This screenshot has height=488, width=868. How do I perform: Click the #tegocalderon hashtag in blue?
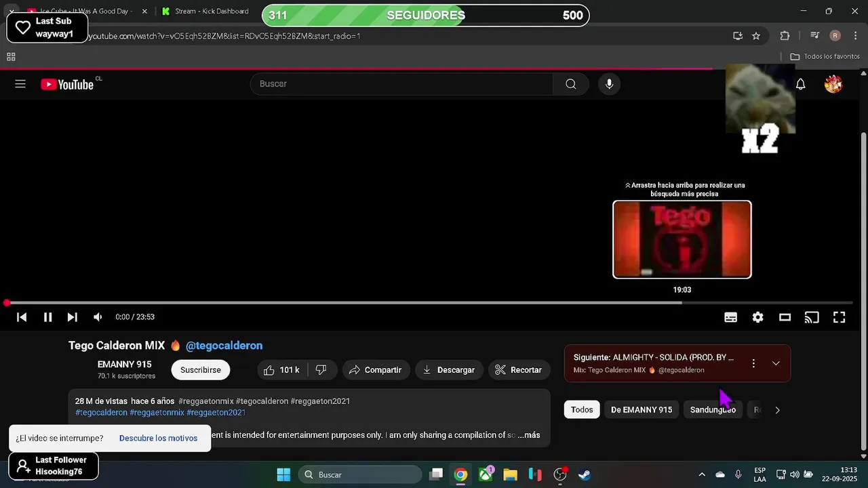[101, 413]
